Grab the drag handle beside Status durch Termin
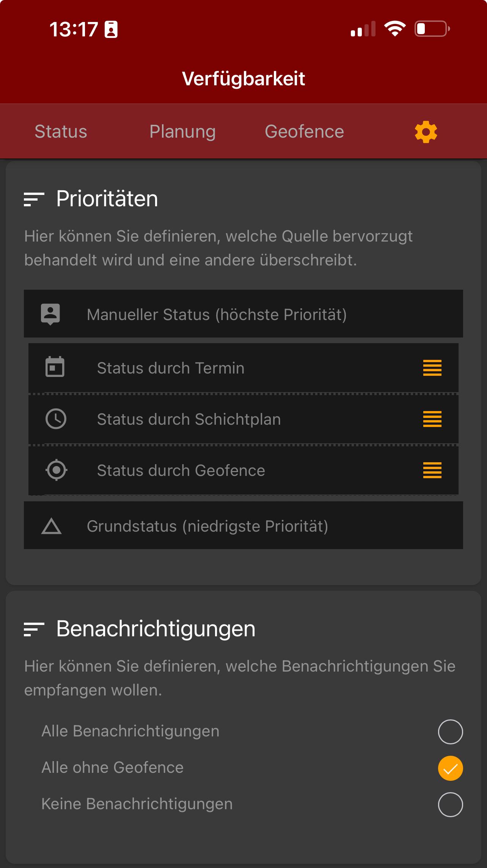The width and height of the screenshot is (487, 868). coord(432,368)
